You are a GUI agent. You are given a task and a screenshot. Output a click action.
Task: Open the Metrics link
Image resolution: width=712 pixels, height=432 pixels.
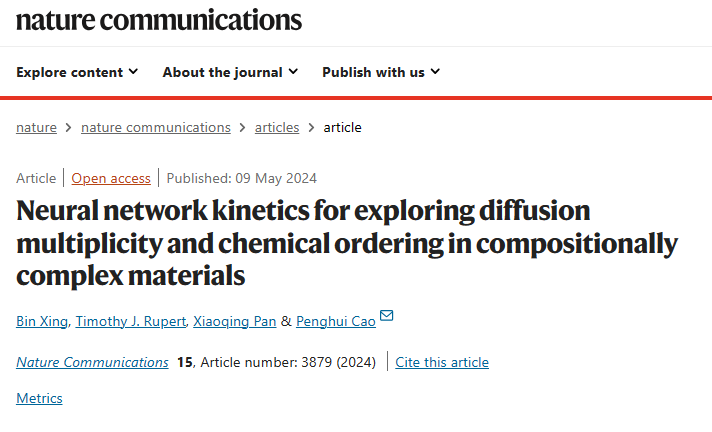pos(39,398)
